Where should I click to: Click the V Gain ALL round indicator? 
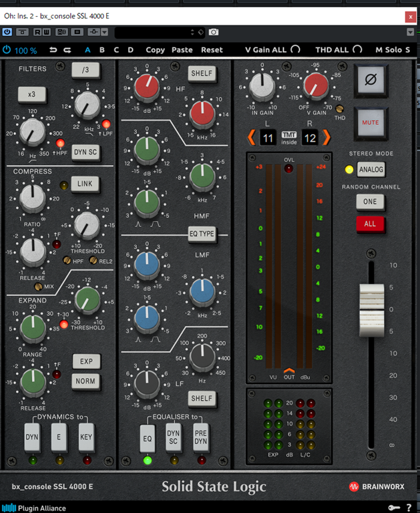(x=295, y=49)
